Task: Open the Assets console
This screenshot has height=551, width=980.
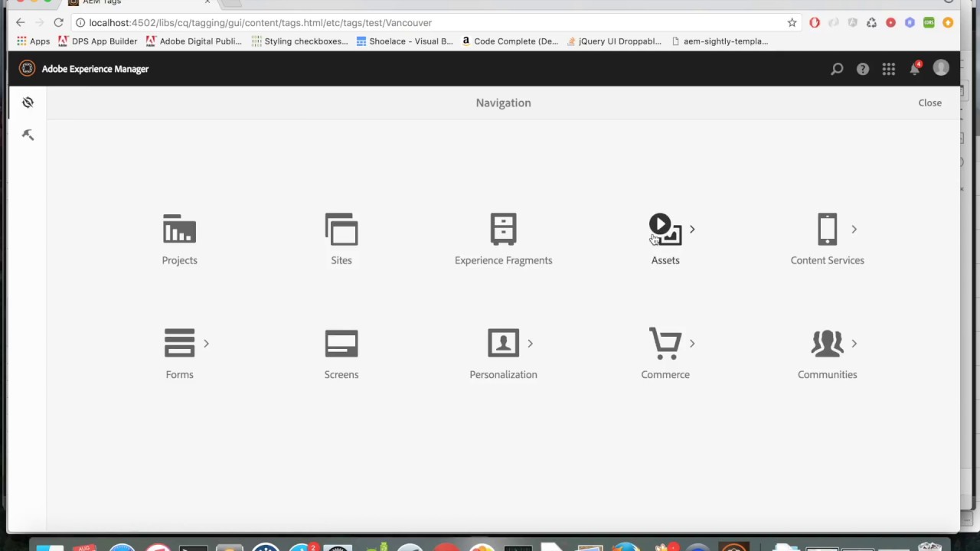Action: coord(665,240)
